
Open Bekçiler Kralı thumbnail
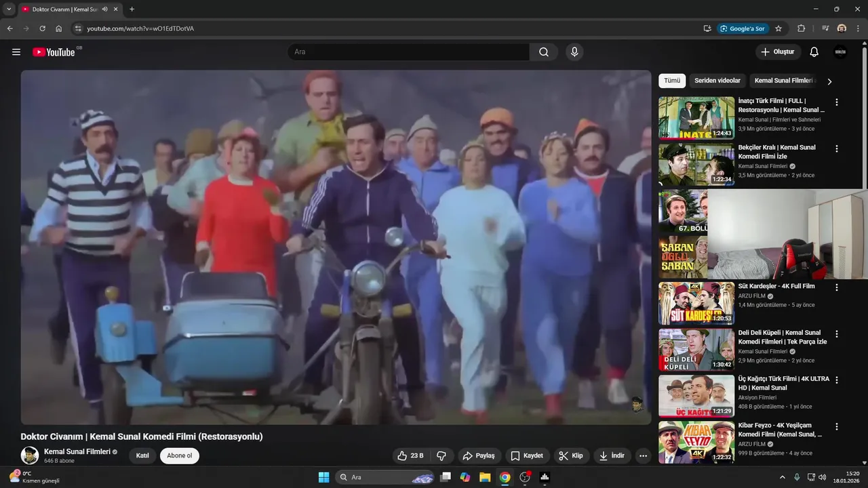tap(696, 164)
